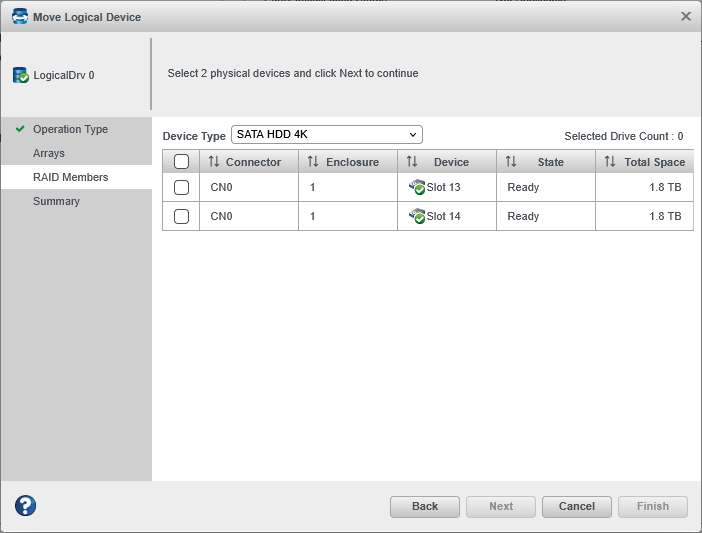Check the box for Slot 14 row
The image size is (702, 533).
181,216
